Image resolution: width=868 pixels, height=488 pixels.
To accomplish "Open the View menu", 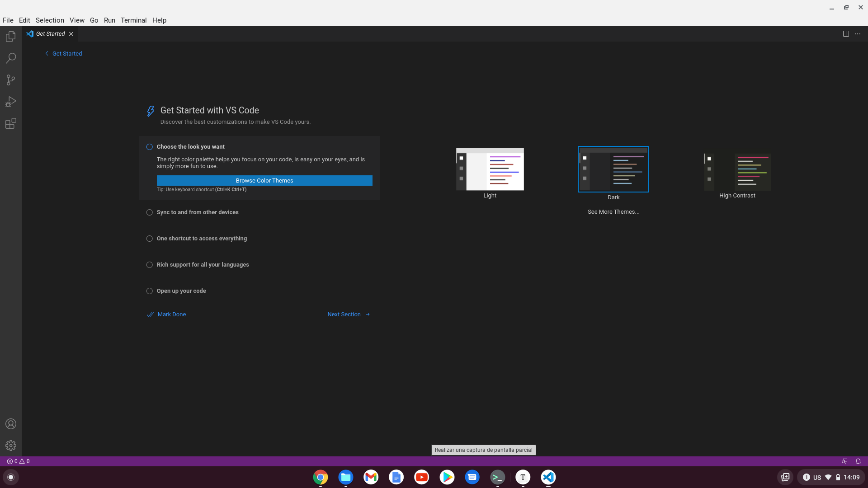I will point(77,20).
